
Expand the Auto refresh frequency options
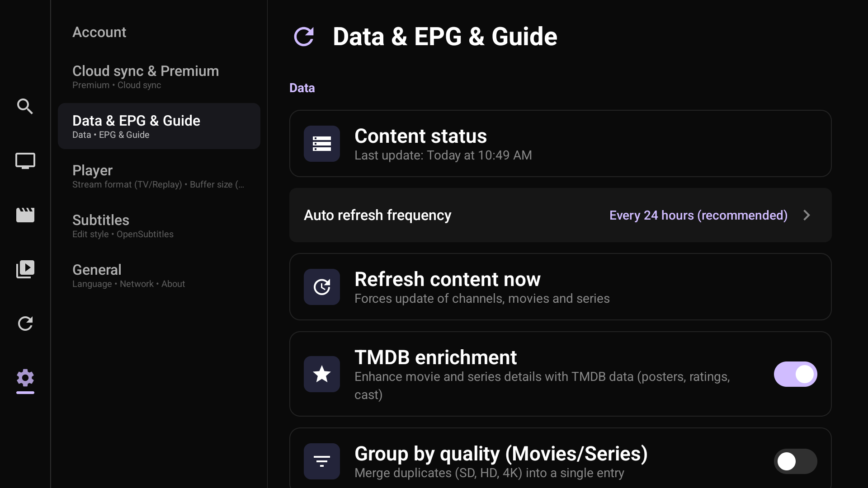pyautogui.click(x=560, y=215)
